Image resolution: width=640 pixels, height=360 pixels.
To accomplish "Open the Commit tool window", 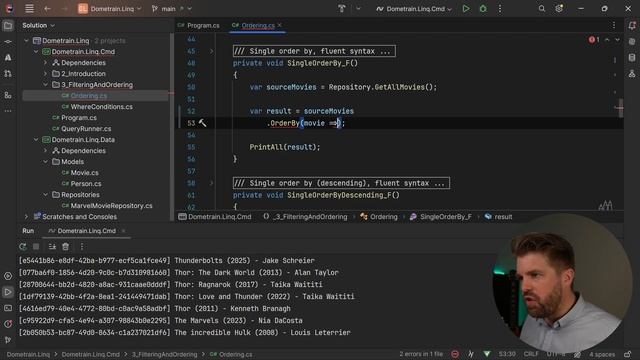I will click(x=8, y=42).
